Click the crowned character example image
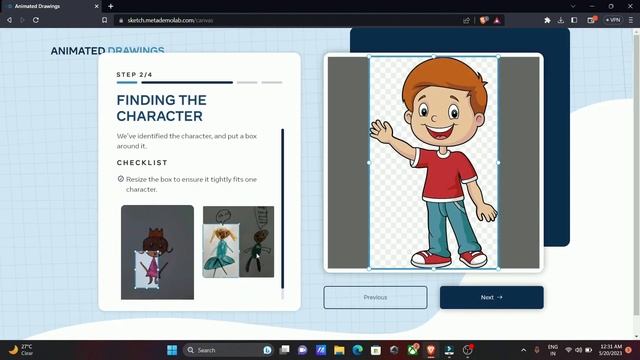This screenshot has height=360, width=640. [158, 252]
